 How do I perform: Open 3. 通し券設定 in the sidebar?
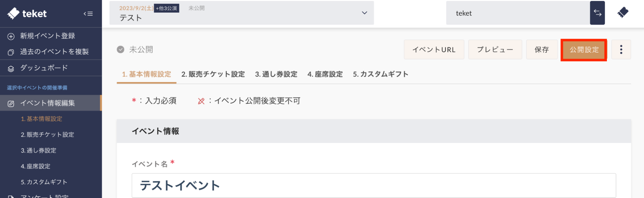click(x=39, y=150)
